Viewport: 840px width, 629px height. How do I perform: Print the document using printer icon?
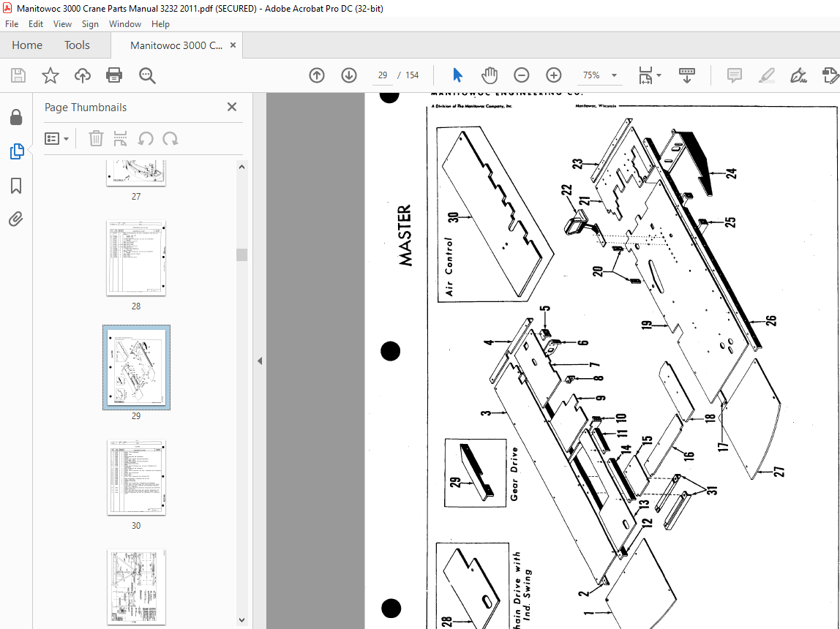coord(114,75)
